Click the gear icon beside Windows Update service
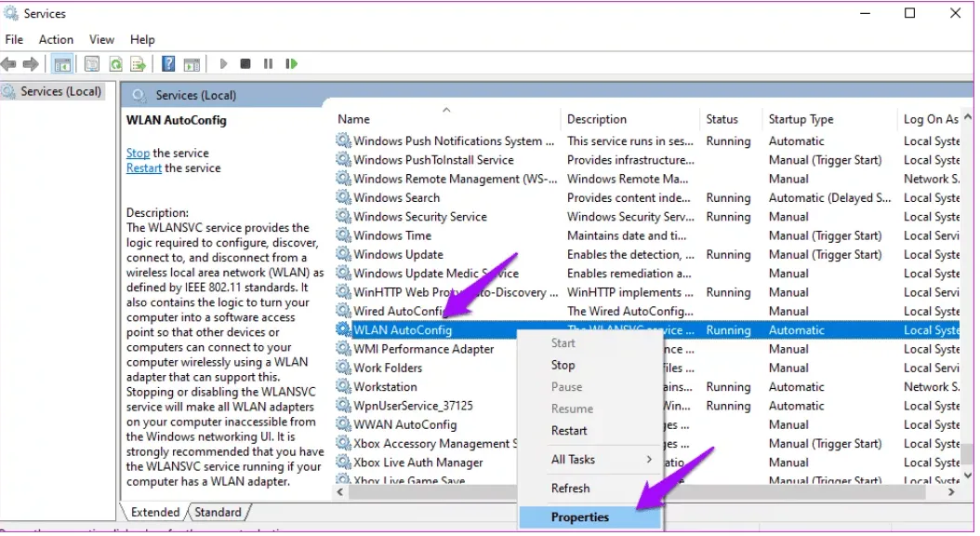 (343, 255)
